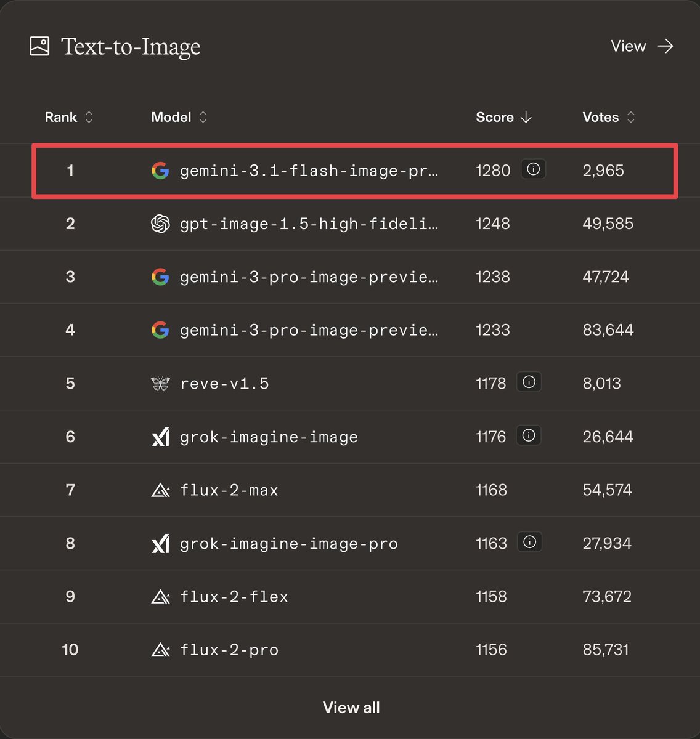The width and height of the screenshot is (700, 739).
Task: Click the logo beside flux-2-flex
Action: [x=160, y=597]
